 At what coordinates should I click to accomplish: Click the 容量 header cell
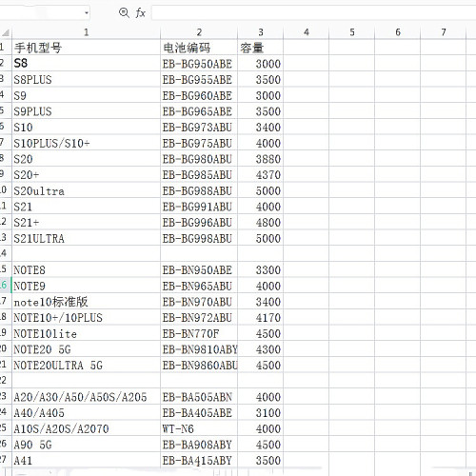click(x=260, y=48)
